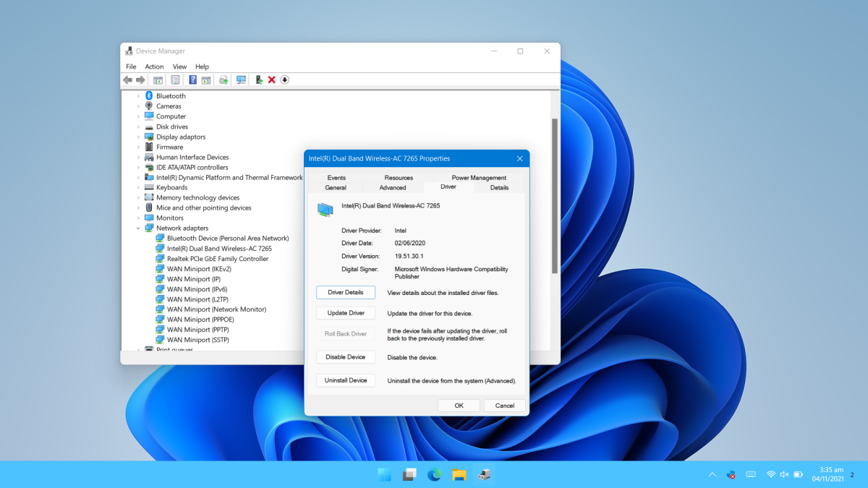Select Bluetooth Device (Personal Area Network)

click(x=228, y=238)
